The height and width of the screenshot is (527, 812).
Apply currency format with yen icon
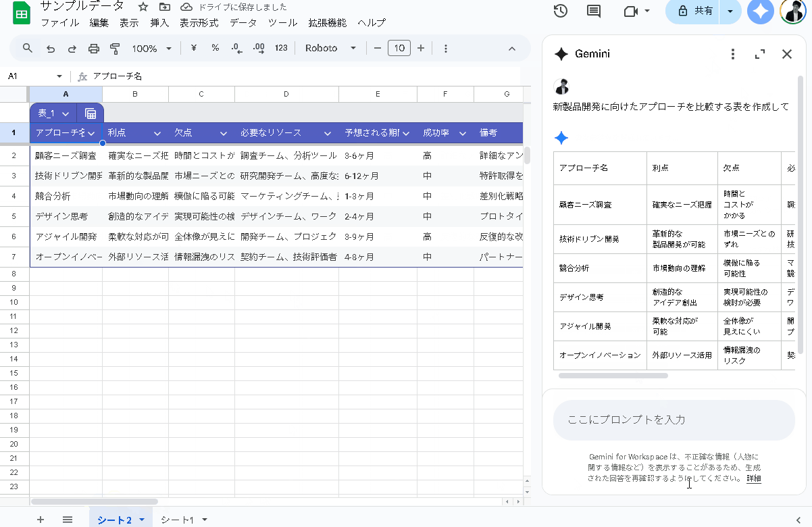[x=193, y=48]
